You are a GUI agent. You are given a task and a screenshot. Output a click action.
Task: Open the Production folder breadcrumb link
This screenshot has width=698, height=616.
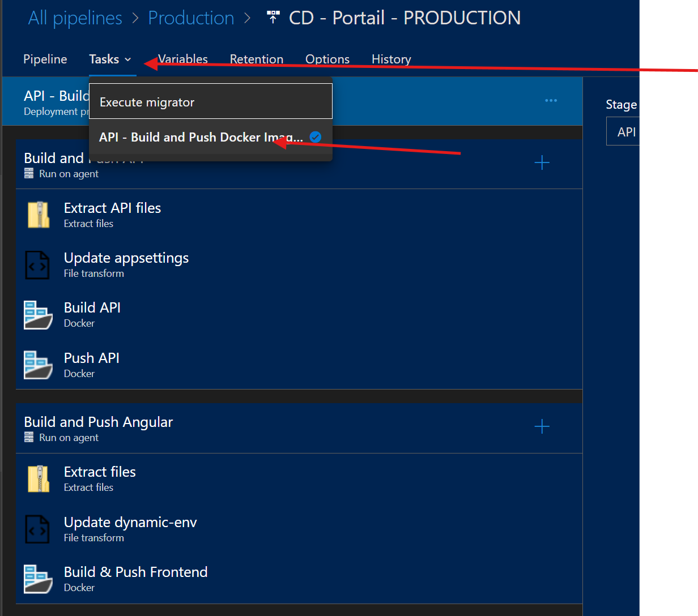tap(191, 18)
